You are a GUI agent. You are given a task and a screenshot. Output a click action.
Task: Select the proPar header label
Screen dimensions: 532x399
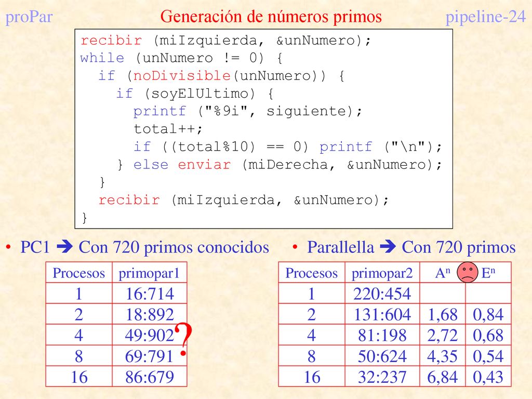(29, 17)
